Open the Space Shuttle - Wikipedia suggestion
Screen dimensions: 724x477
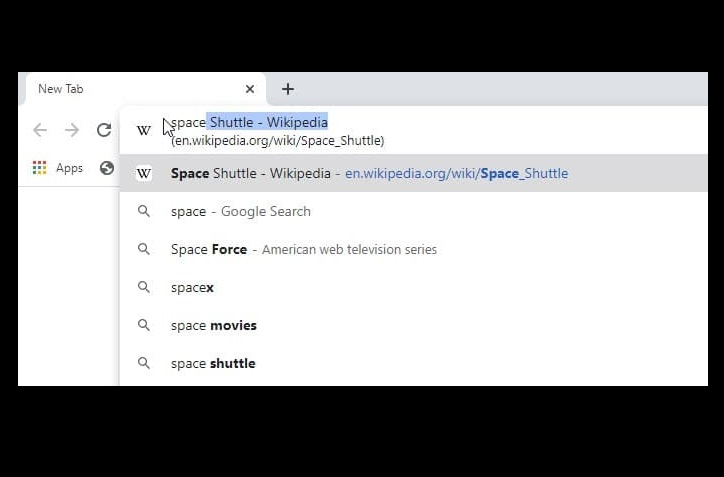tap(413, 174)
